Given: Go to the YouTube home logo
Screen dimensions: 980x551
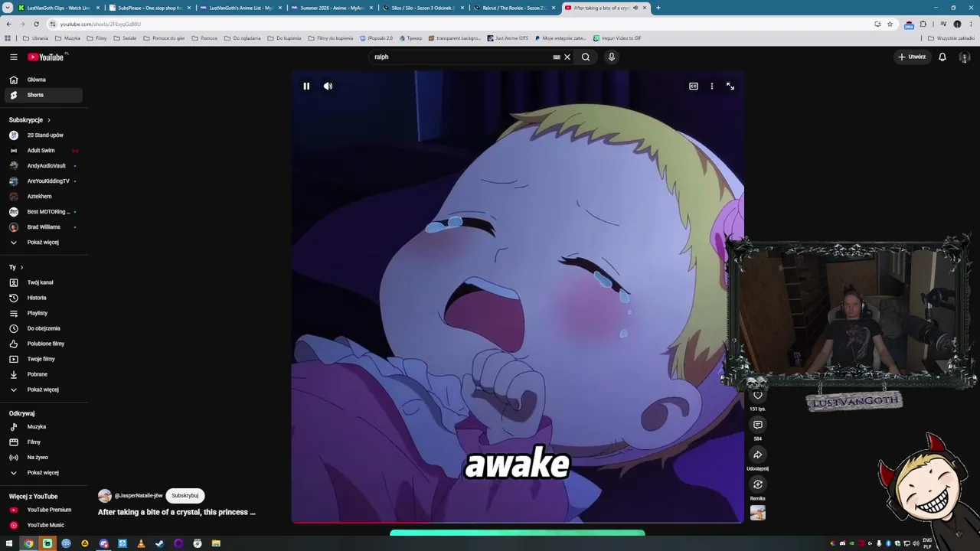Looking at the screenshot, I should coord(46,57).
